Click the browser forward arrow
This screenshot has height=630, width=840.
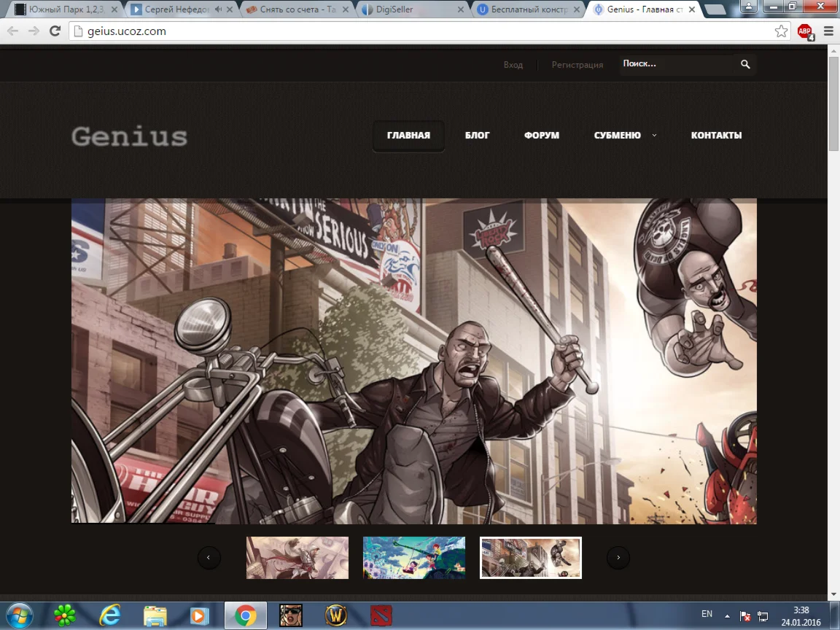(34, 31)
